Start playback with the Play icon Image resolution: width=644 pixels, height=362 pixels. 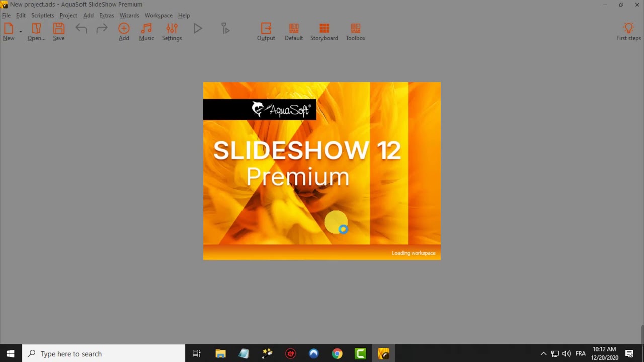coord(198,29)
